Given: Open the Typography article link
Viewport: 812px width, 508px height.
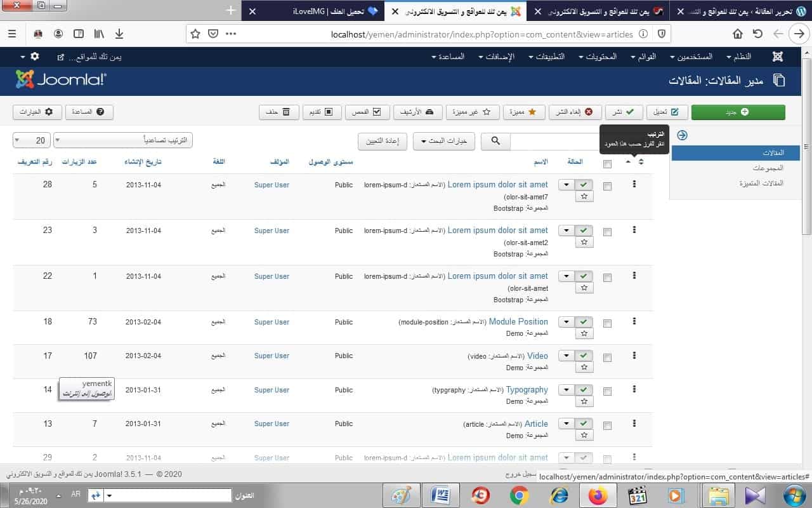Looking at the screenshot, I should (527, 389).
